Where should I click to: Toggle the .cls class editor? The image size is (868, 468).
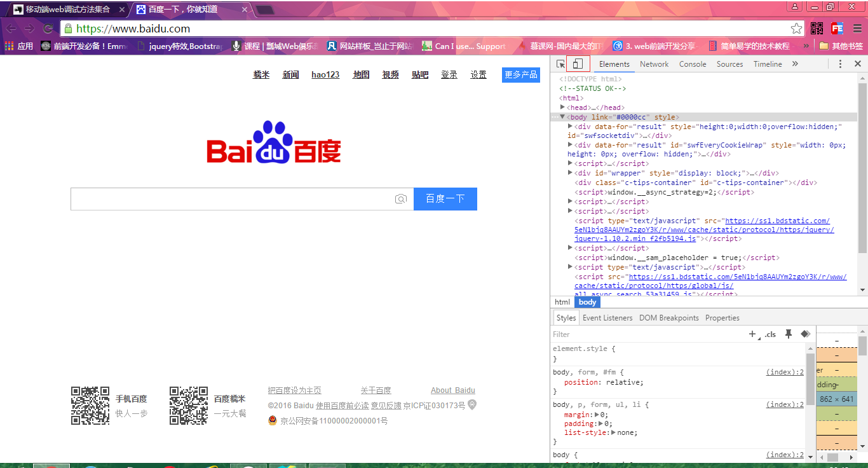(770, 334)
